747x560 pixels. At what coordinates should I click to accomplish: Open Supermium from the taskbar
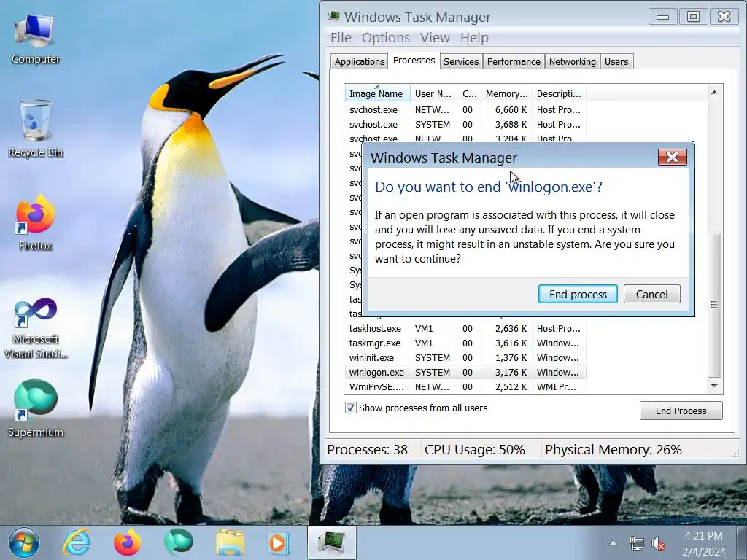point(179,542)
